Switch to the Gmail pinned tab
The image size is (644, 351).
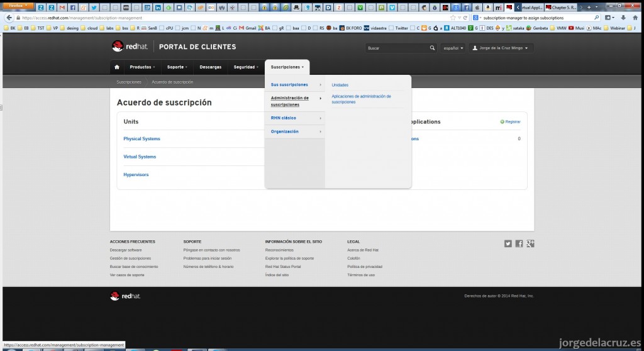[x=62, y=8]
